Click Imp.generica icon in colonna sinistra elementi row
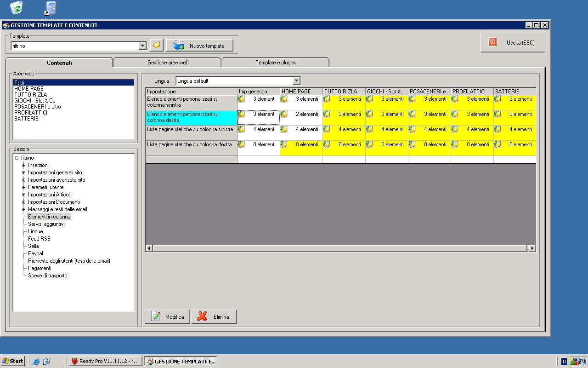This screenshot has width=588, height=368. tap(241, 99)
